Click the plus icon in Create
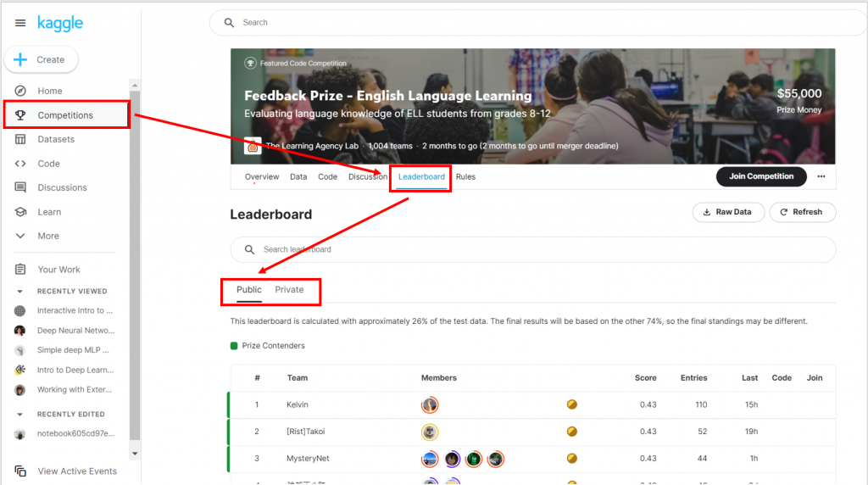Screen dimensions: 868x485 coord(20,59)
